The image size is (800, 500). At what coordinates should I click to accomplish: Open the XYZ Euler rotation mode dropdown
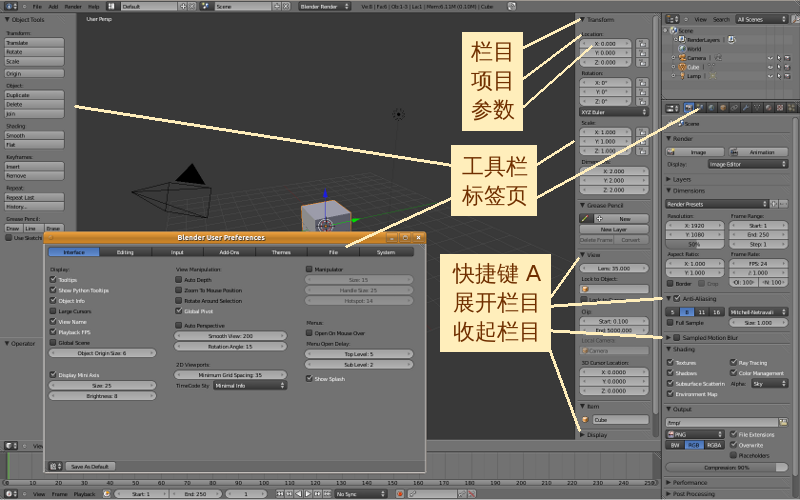click(x=614, y=112)
